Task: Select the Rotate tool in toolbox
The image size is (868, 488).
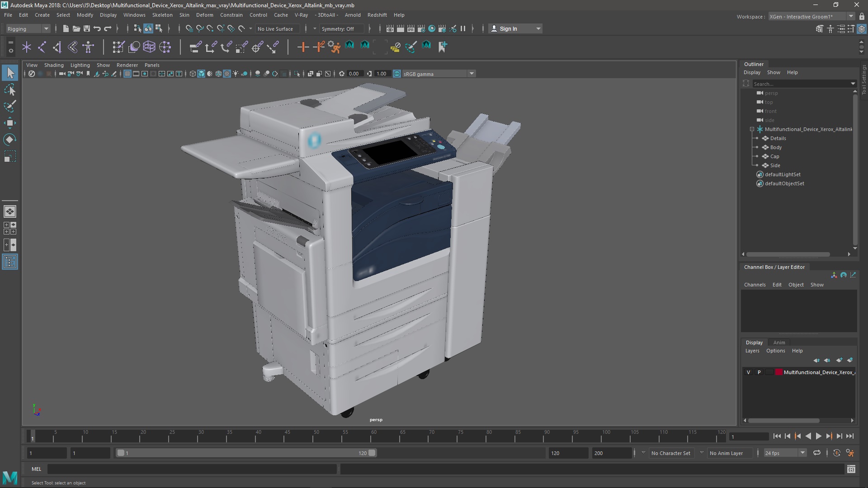Action: tap(10, 140)
